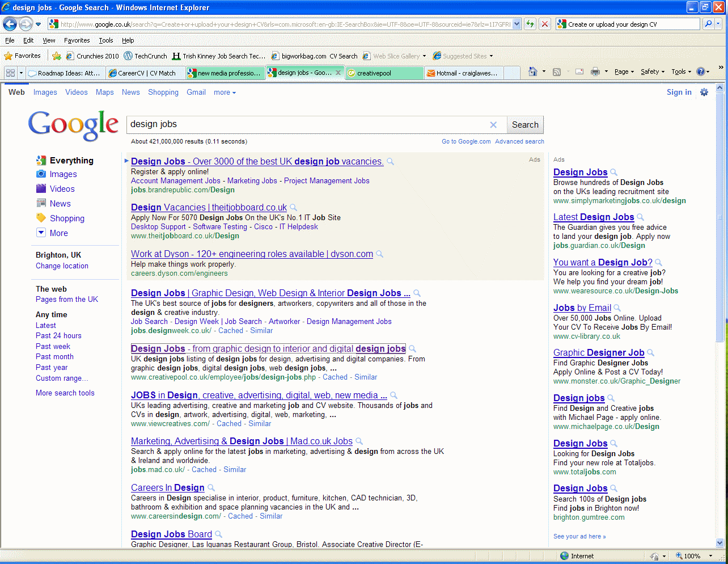Refresh the page using the green arrows icon
The width and height of the screenshot is (728, 564).
coord(530,24)
